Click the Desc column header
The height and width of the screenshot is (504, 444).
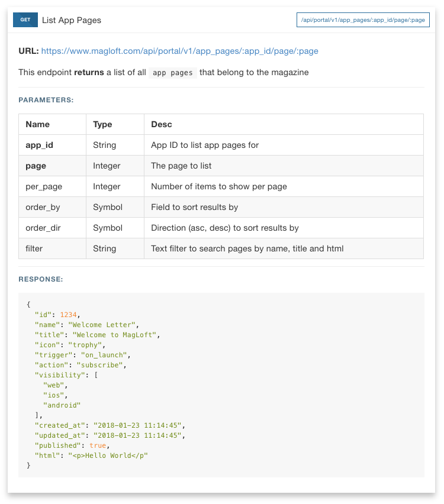[x=162, y=124]
